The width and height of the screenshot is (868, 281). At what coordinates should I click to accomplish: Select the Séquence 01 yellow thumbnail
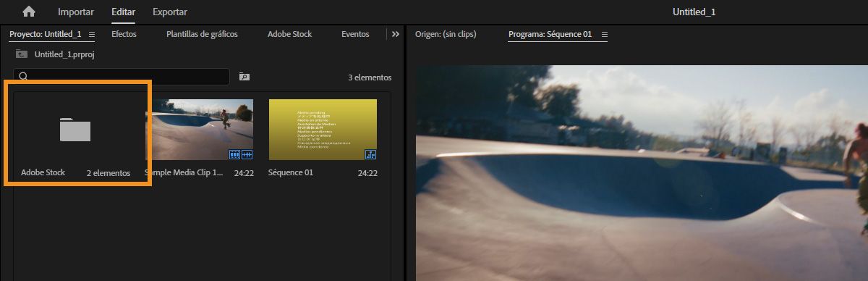point(323,130)
